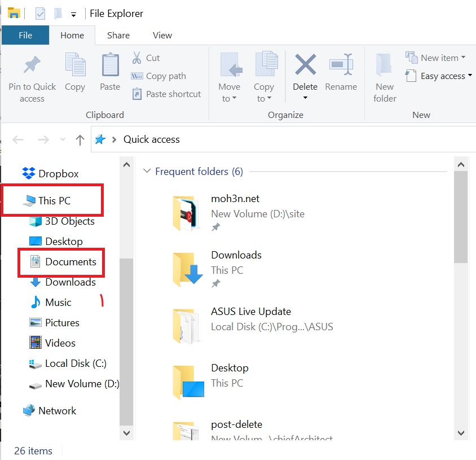Click the Cut scissors icon
This screenshot has width=476, height=460.
(x=137, y=58)
